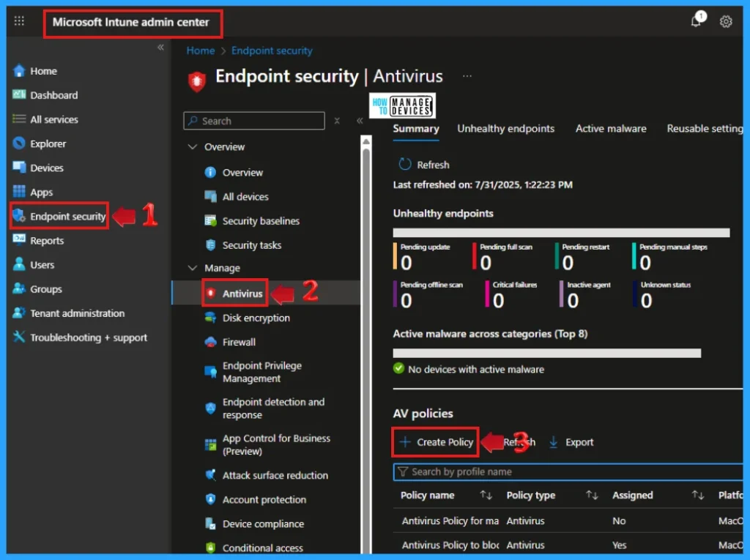
Task: Collapse the blade menu pane
Action: [x=360, y=121]
